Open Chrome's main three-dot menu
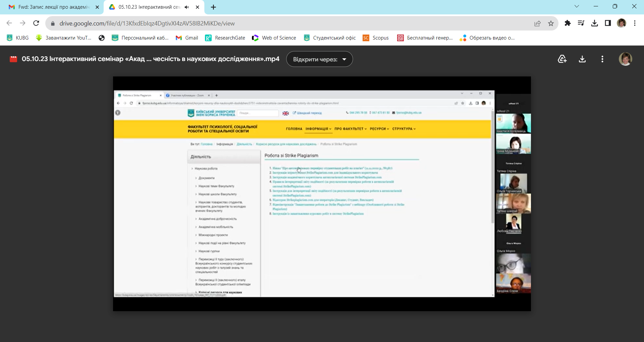 635,23
